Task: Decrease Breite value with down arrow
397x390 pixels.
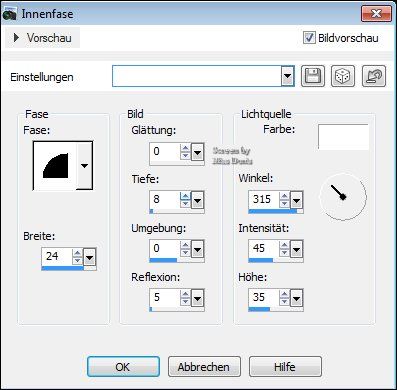Action: click(x=77, y=261)
